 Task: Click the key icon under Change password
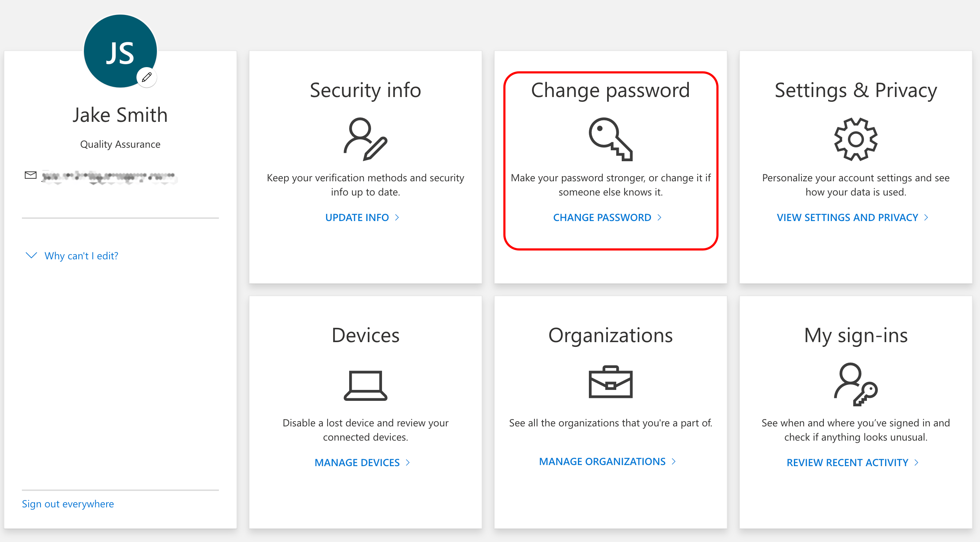click(x=610, y=139)
